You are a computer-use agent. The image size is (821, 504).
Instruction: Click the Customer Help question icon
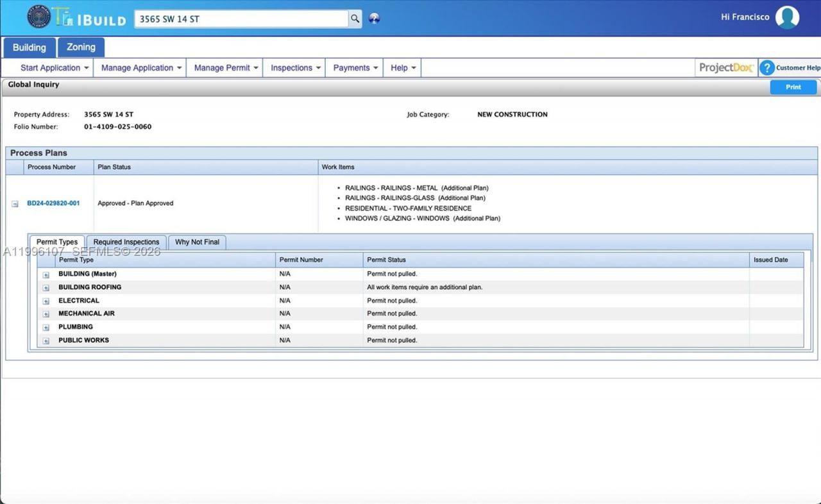[767, 68]
